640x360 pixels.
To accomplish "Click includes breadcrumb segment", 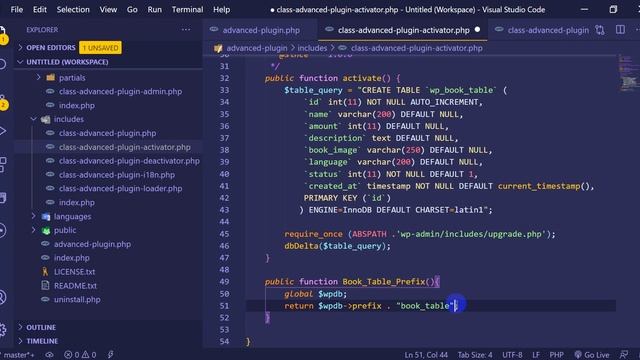I will click(x=312, y=48).
